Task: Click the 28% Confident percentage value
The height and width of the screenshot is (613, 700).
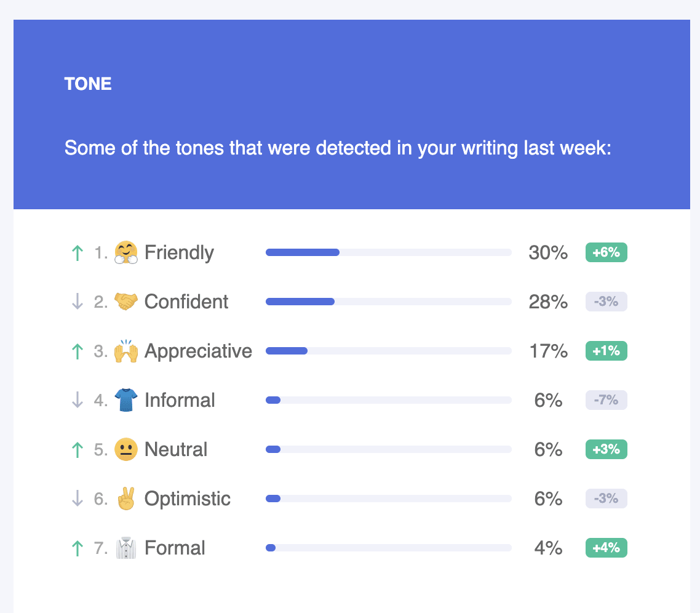Action: point(548,302)
